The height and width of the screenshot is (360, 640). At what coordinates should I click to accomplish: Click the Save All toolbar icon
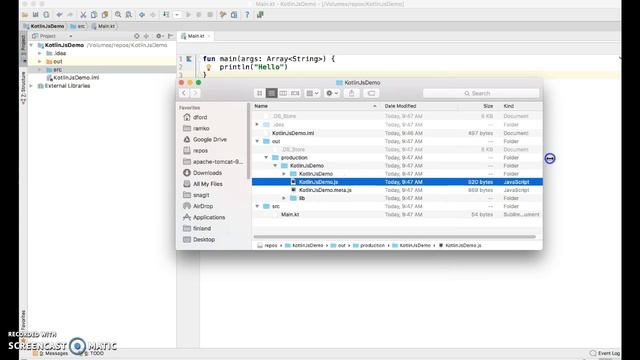36,15
